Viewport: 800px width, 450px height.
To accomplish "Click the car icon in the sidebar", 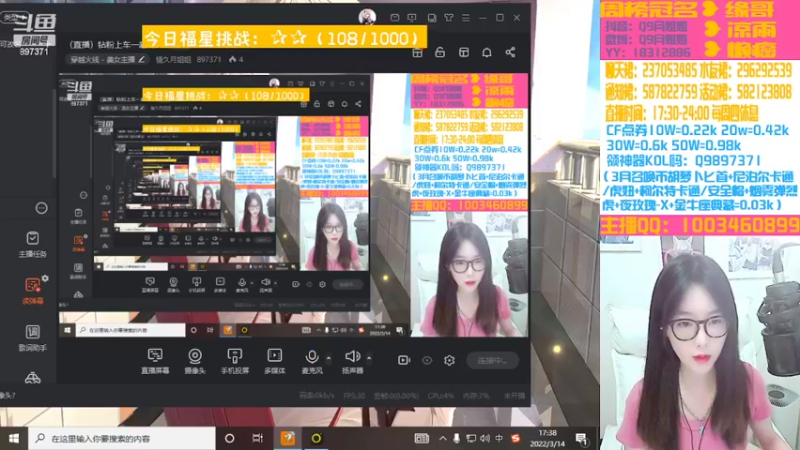I will coord(33,378).
